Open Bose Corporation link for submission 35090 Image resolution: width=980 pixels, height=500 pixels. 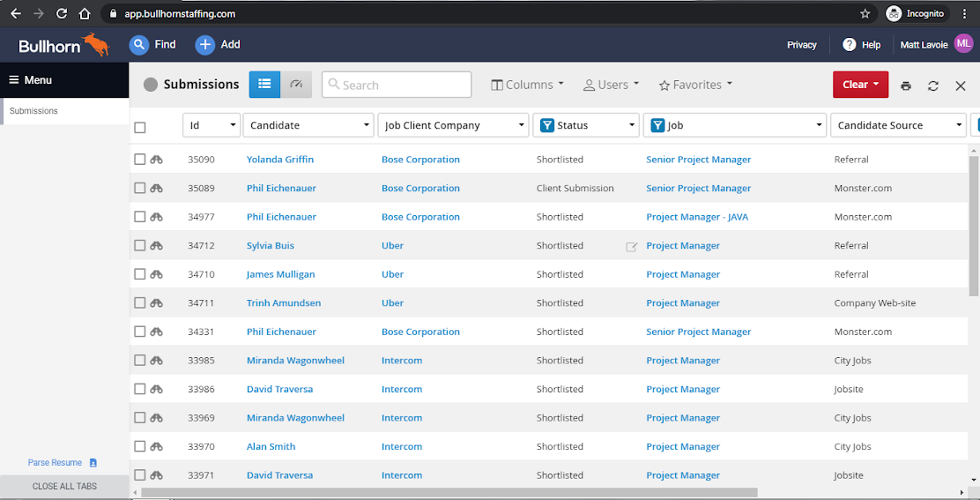420,160
